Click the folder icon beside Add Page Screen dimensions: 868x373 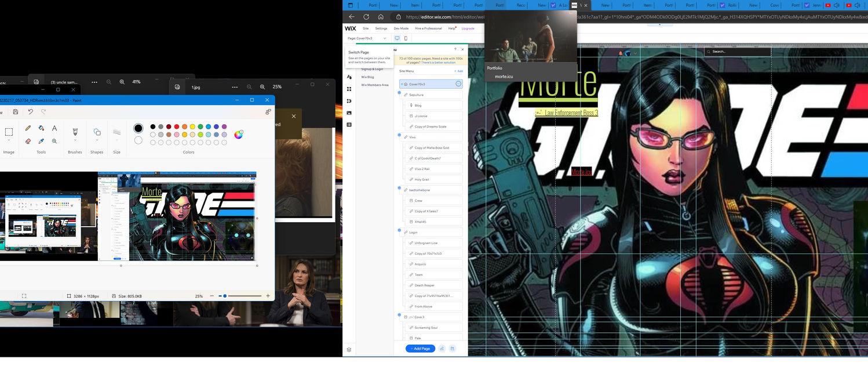click(x=453, y=349)
